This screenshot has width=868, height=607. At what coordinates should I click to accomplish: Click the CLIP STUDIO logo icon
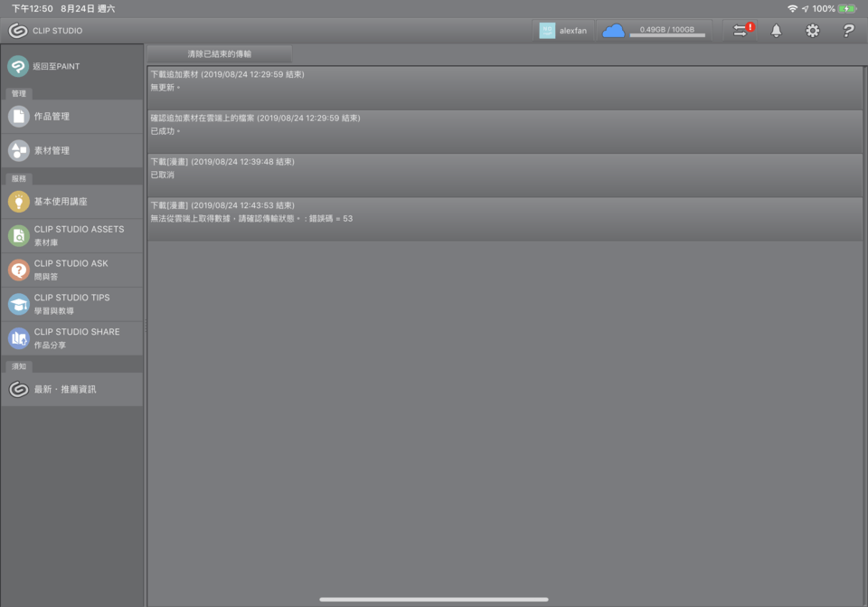pyautogui.click(x=18, y=31)
